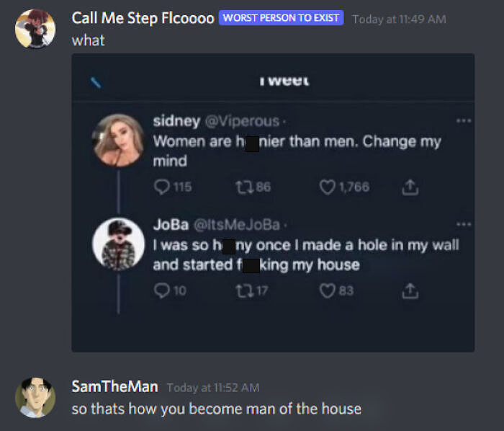Click JoBa's profile picture in tweet
Viewport: 504px width, 431px height.
119,243
